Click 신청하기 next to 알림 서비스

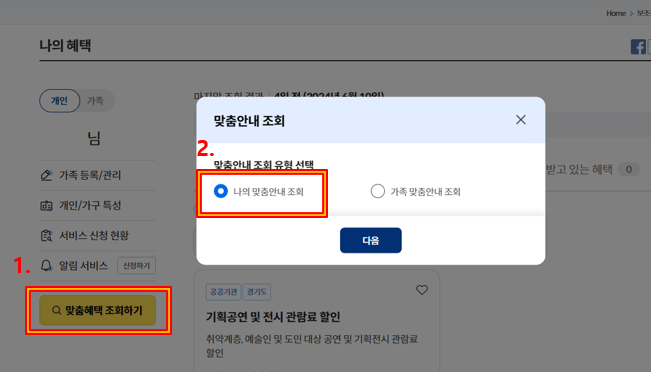(x=136, y=266)
